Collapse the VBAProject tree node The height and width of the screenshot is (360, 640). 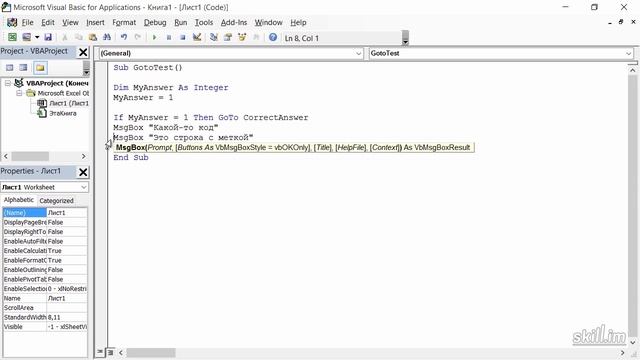point(7,83)
